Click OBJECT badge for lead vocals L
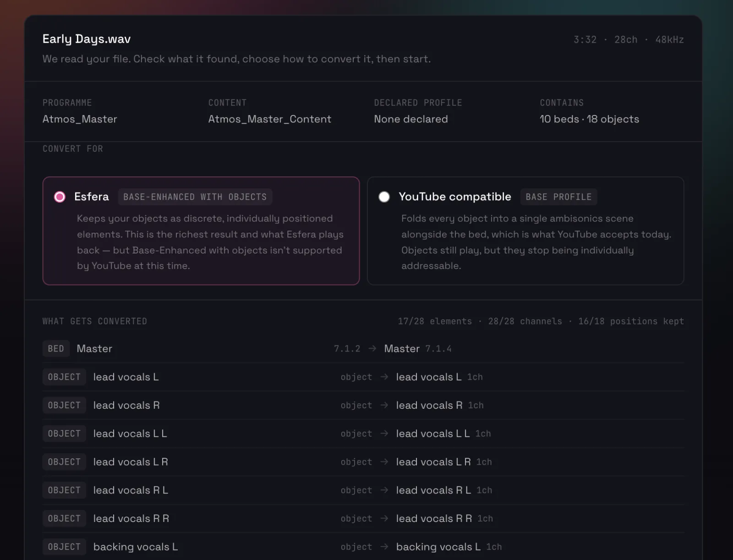733x560 pixels. coord(64,377)
